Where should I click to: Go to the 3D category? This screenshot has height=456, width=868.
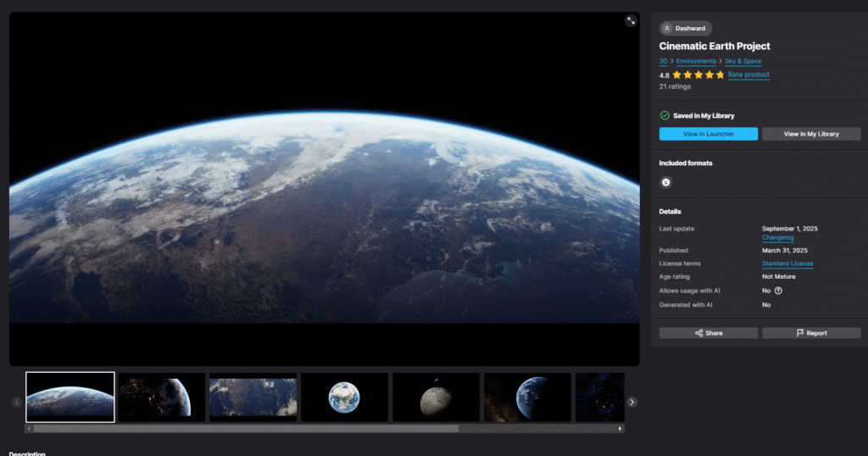tap(663, 61)
